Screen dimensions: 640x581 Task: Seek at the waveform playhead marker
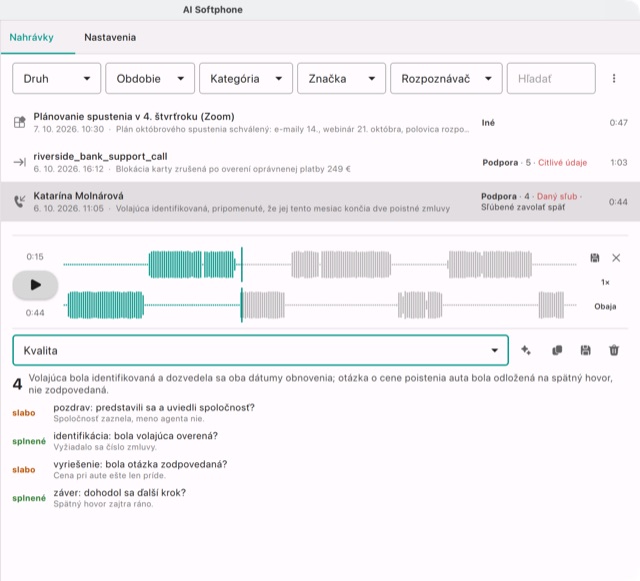click(x=242, y=285)
